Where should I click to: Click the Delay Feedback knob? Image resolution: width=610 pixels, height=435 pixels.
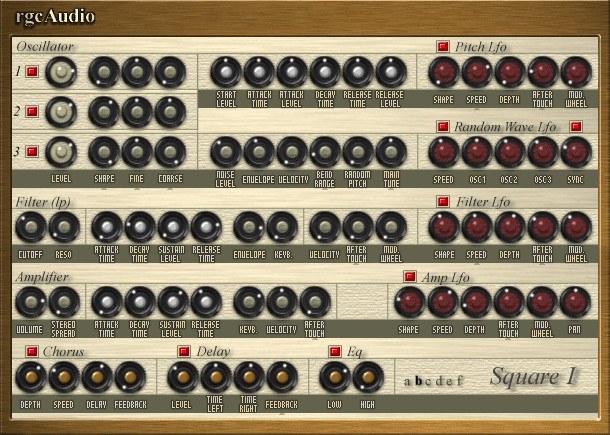tap(282, 377)
